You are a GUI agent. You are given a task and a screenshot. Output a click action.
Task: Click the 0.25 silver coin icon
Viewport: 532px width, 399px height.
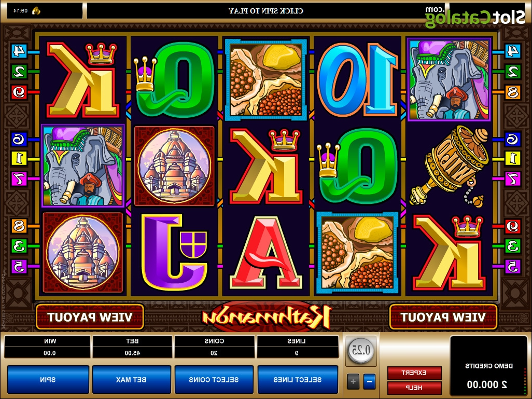pyautogui.click(x=361, y=350)
